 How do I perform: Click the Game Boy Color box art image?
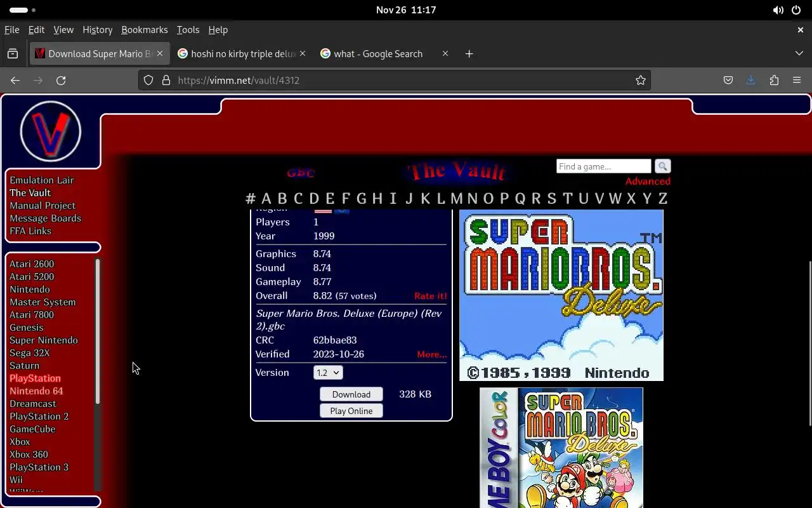[x=561, y=448]
